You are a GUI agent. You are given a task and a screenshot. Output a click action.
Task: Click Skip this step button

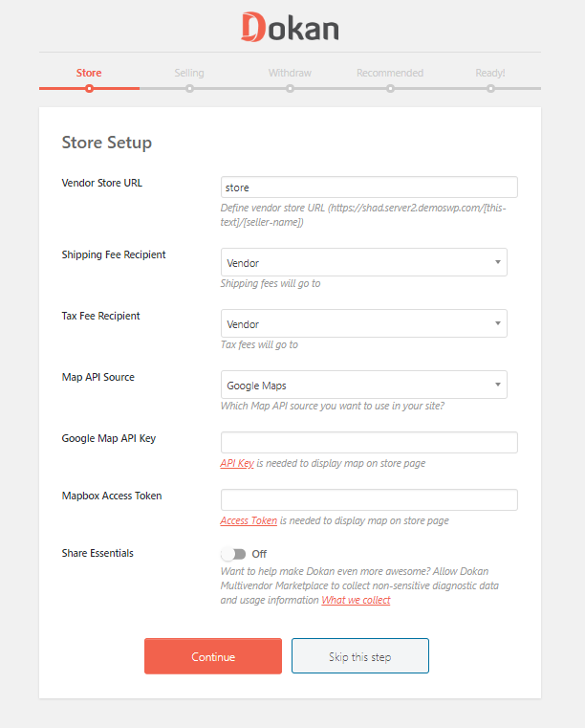click(360, 656)
